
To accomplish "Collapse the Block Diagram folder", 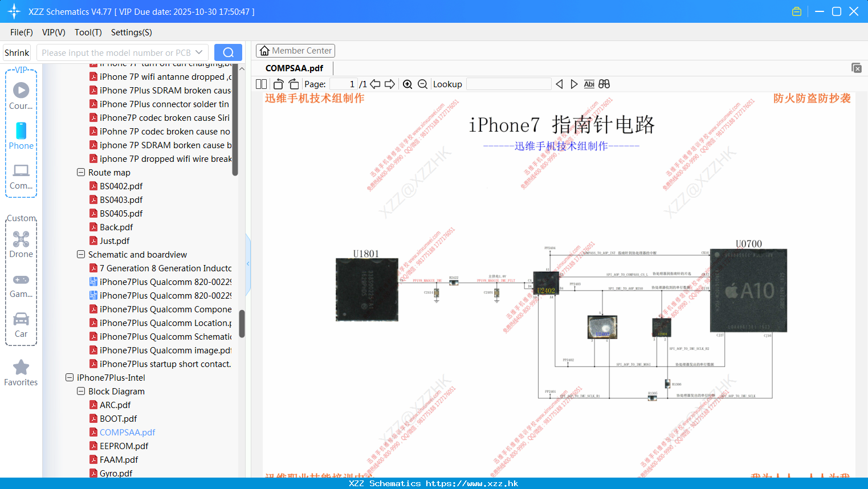I will [81, 391].
